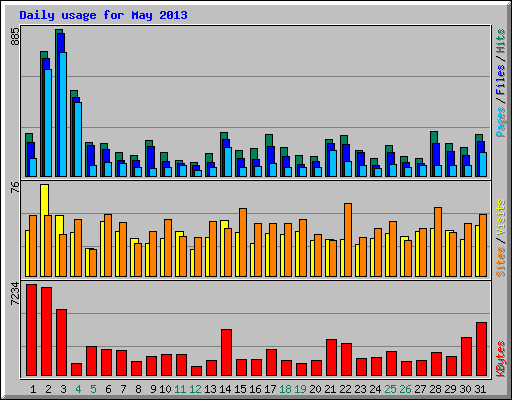Click day label 3 on the x-axis
This screenshot has height=400, width=512.
[x=63, y=389]
